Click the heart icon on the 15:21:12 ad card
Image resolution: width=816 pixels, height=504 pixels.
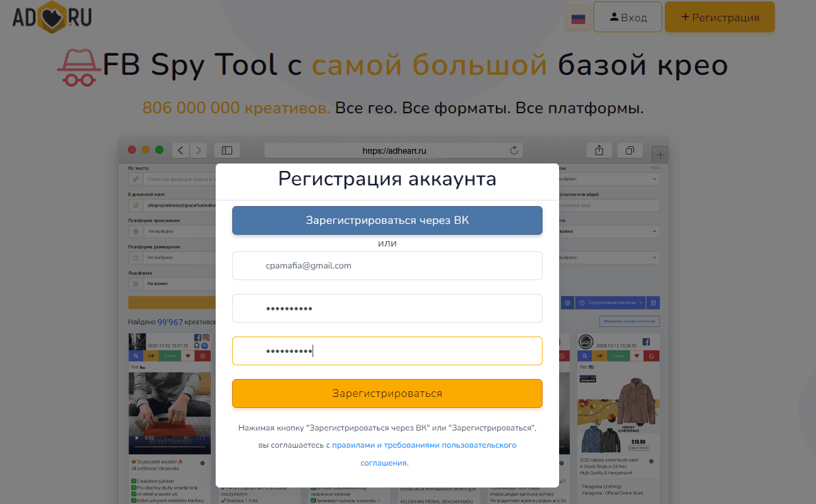tap(188, 356)
